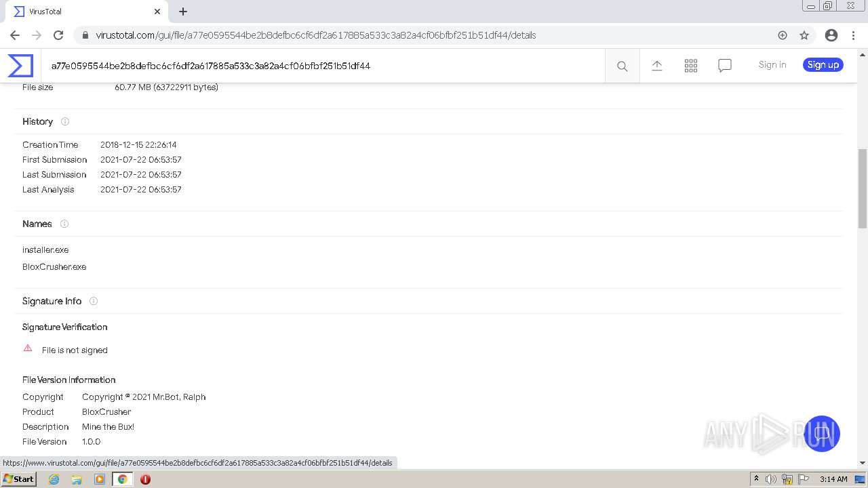Click the file size value 60.77 MB
868x488 pixels.
pyautogui.click(x=166, y=87)
